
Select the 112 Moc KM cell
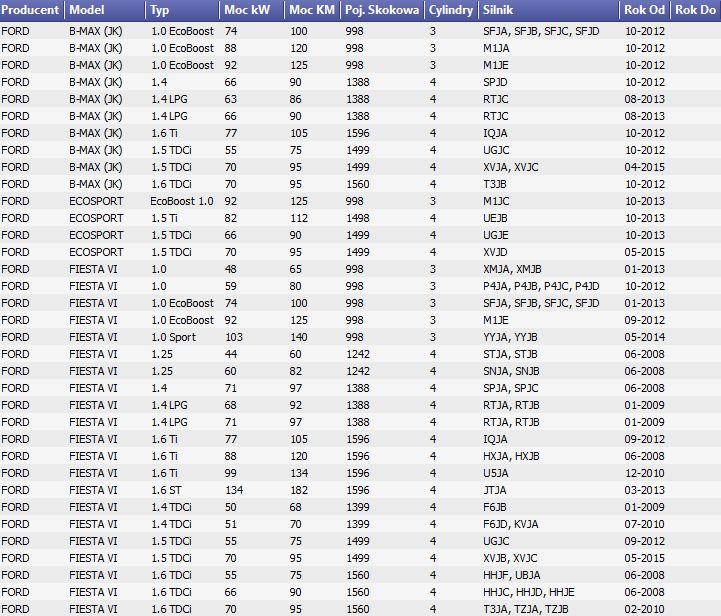coord(299,218)
